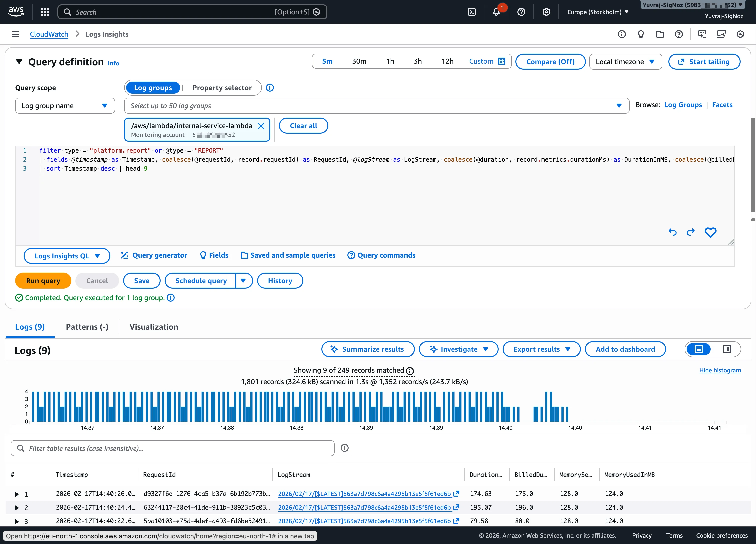Switch to the split-pane results layout
This screenshot has width=756, height=544.
click(x=727, y=349)
